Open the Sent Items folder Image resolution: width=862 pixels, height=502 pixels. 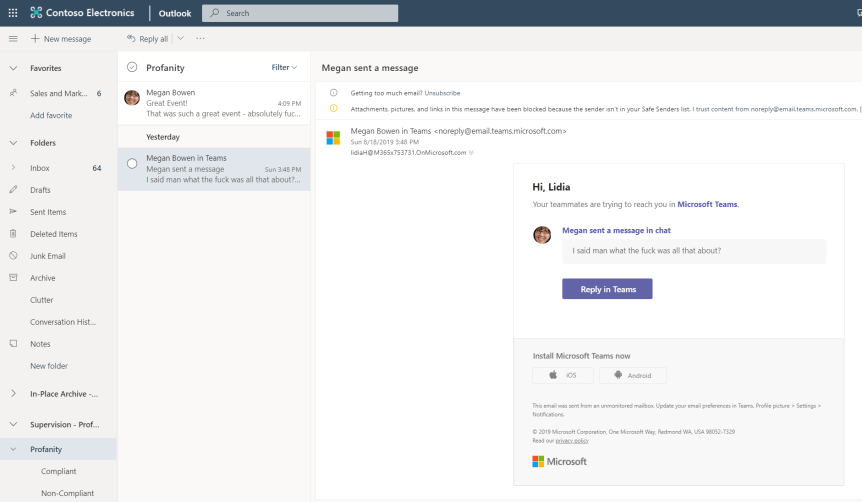(48, 212)
